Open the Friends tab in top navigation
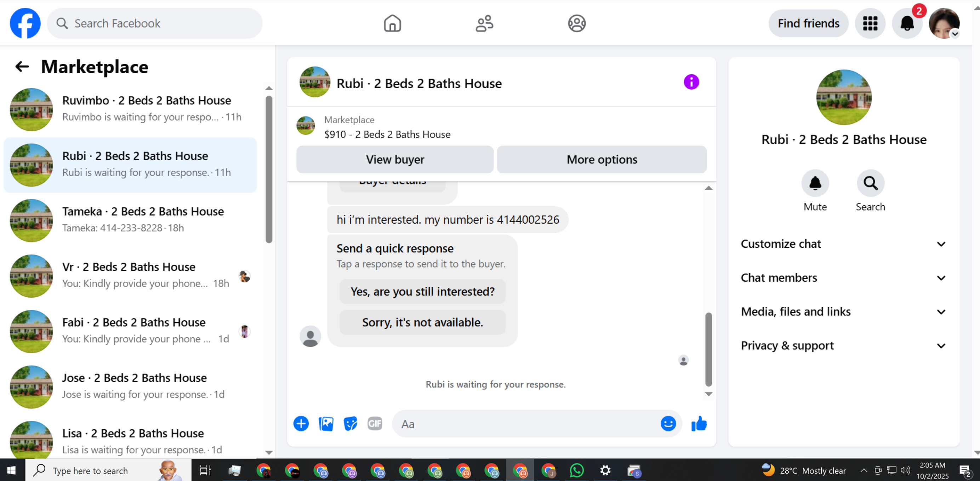 pyautogui.click(x=484, y=24)
